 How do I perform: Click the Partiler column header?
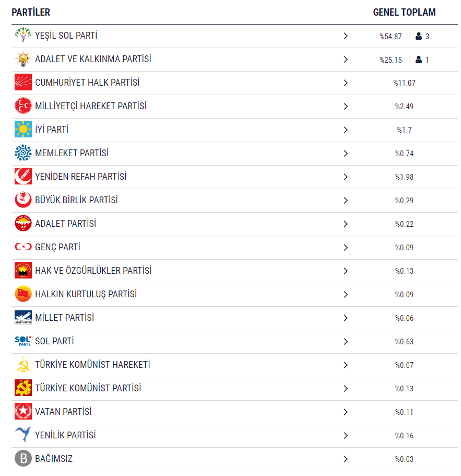[31, 12]
